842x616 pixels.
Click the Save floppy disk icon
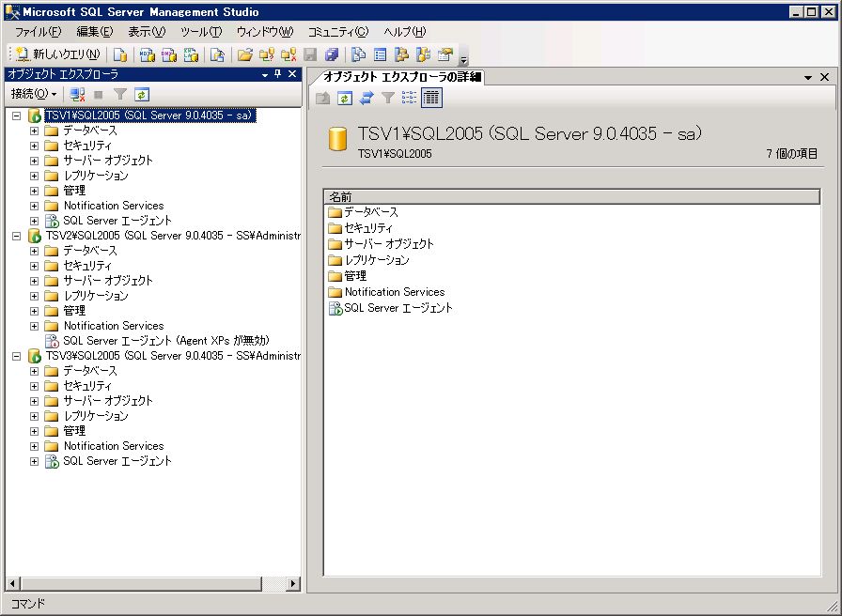[310, 54]
